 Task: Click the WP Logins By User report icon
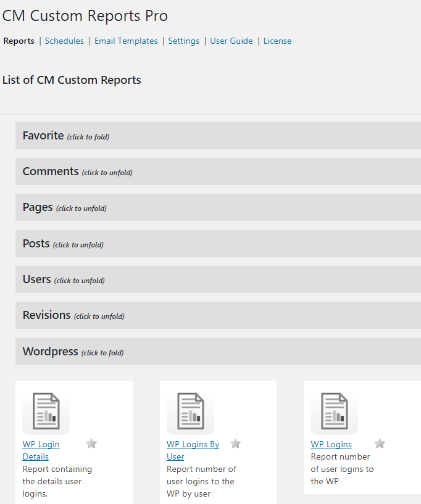pos(190,413)
